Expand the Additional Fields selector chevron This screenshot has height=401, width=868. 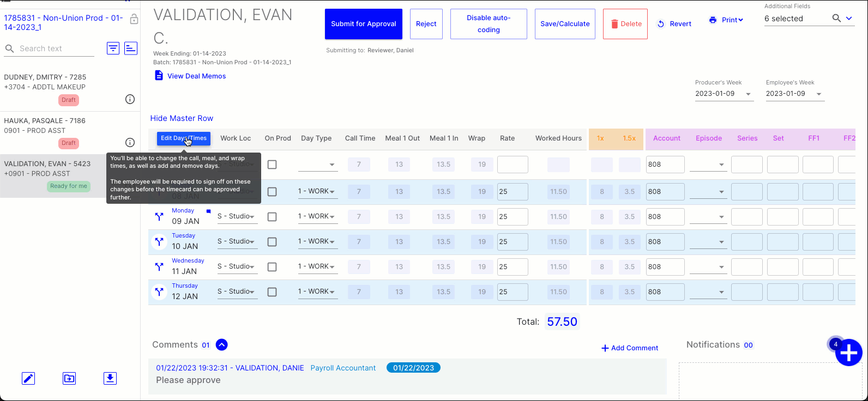tap(849, 19)
